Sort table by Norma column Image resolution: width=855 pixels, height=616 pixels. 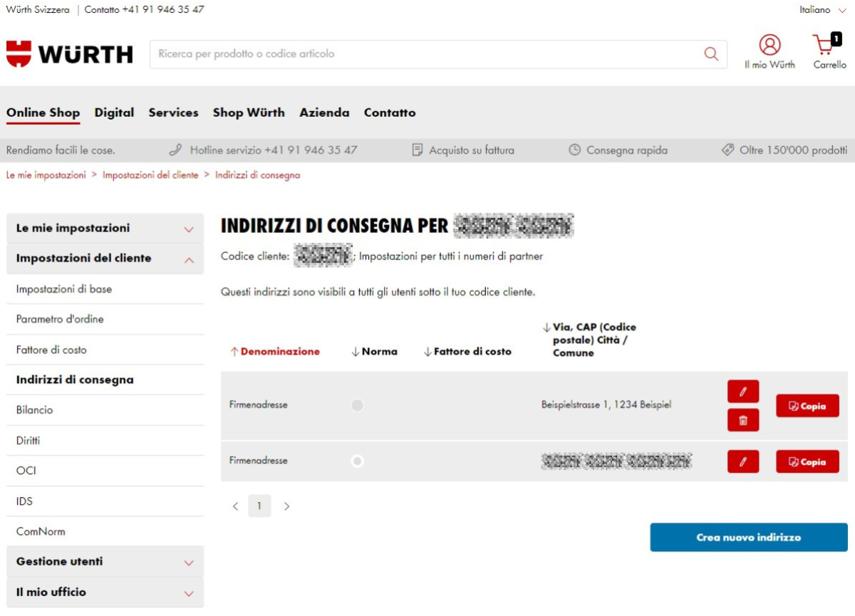coord(374,352)
